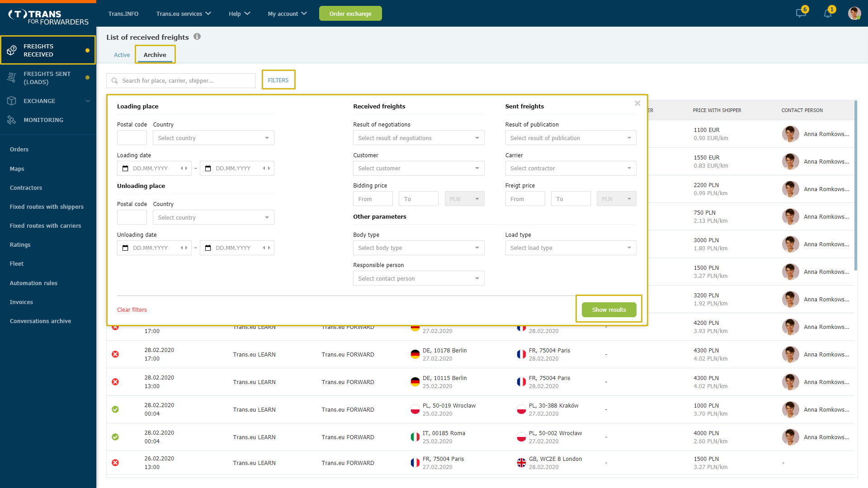
Task: Click red rejected icon for Berlin 10178 row
Action: [115, 354]
